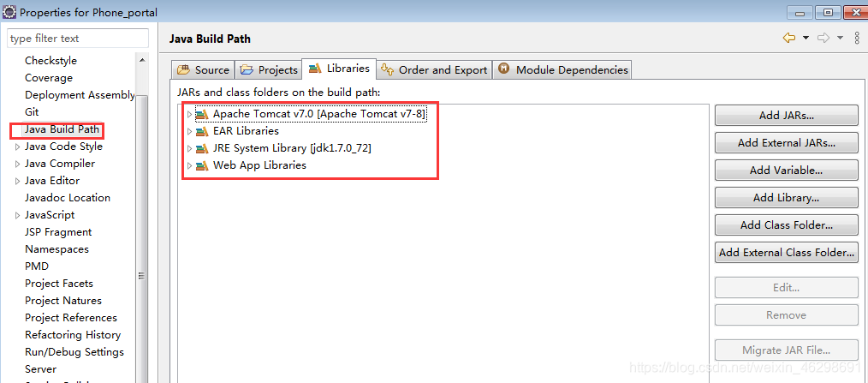Switch to the Projects tab
The height and width of the screenshot is (383, 868).
pos(271,70)
